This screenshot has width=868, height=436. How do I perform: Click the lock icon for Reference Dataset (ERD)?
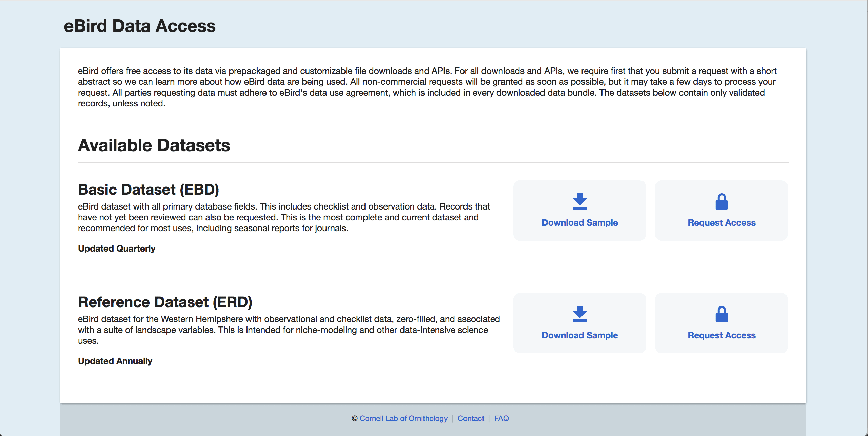(x=722, y=314)
